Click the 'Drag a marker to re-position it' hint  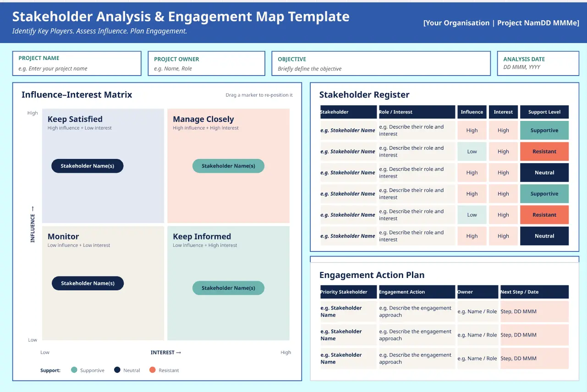coord(259,95)
